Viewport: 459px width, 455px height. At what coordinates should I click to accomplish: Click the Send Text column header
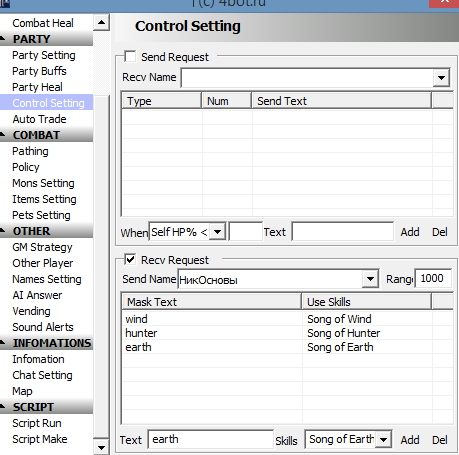pos(341,101)
